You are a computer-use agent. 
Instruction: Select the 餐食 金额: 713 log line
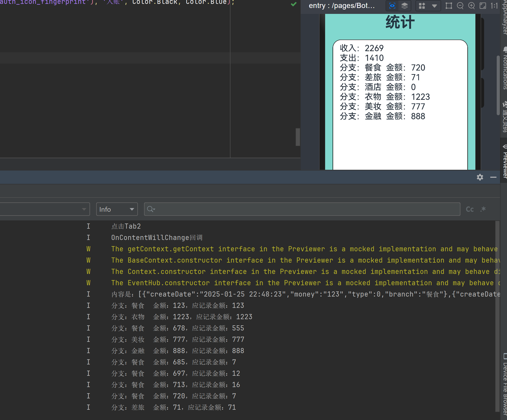[176, 385]
